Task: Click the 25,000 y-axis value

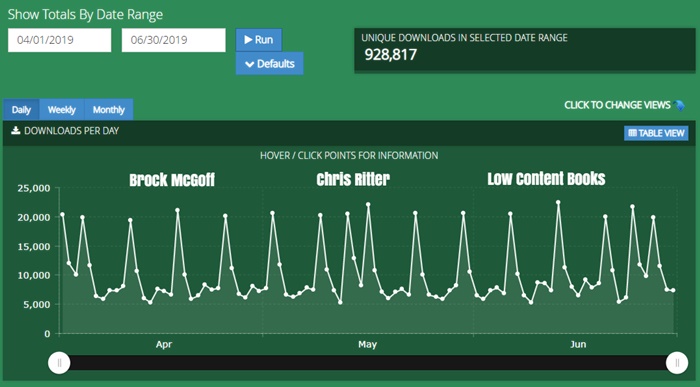Action: (x=34, y=188)
